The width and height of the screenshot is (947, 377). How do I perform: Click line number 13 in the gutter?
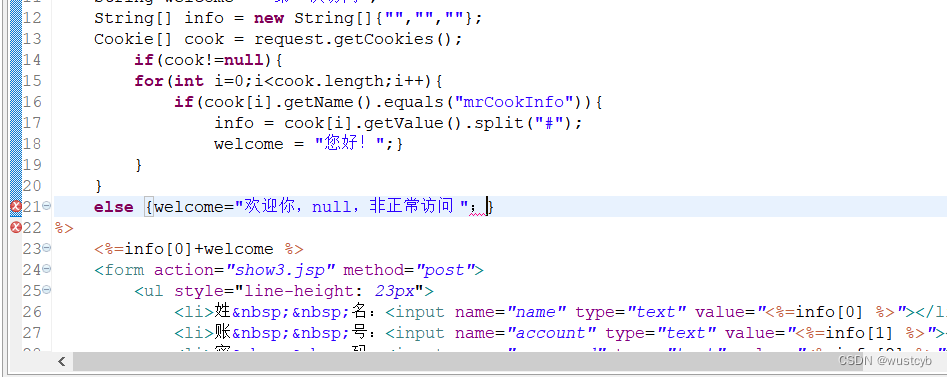(32, 39)
